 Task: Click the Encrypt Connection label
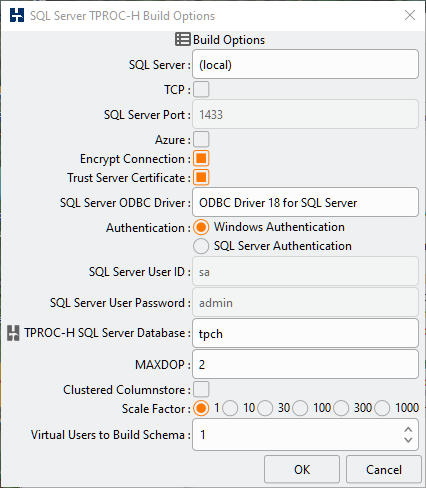(x=135, y=159)
